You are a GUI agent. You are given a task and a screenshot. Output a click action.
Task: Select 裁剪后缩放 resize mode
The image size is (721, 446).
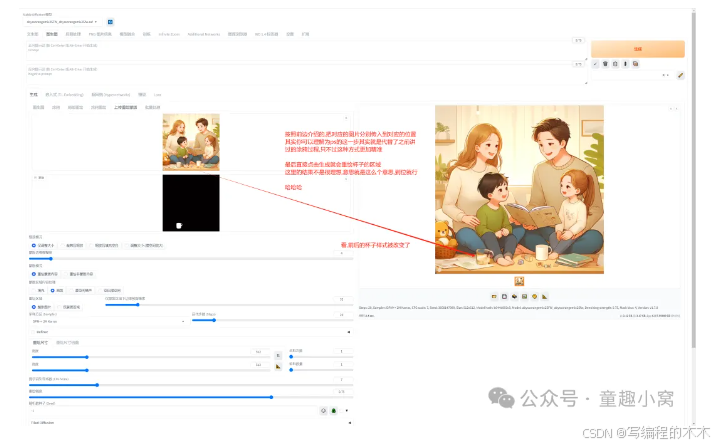(x=72, y=245)
